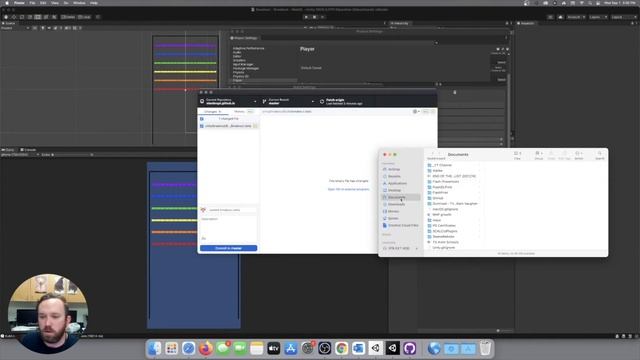This screenshot has height=360, width=640.
Task: Open Unity Hub white icon in Dock
Action: pyautogui.click(x=376, y=348)
